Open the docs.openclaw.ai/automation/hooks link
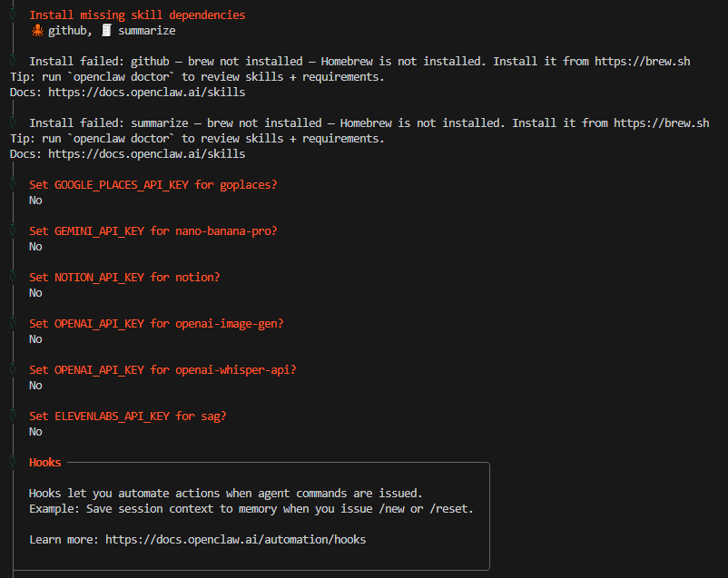728x578 pixels. coord(235,540)
